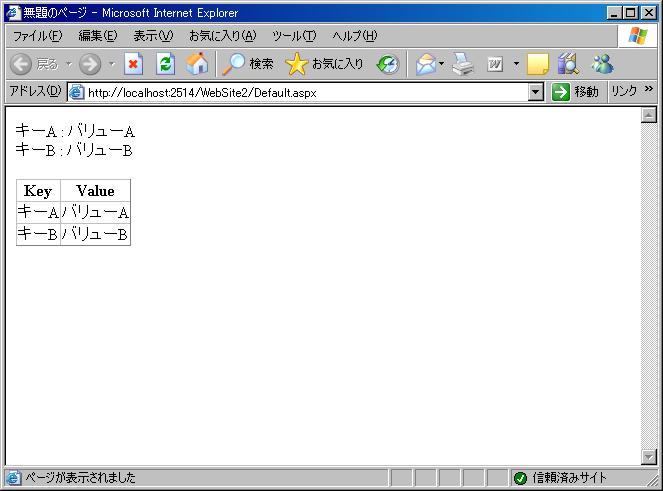
Task: Expand the Mail button dropdown arrow
Action: tap(441, 64)
